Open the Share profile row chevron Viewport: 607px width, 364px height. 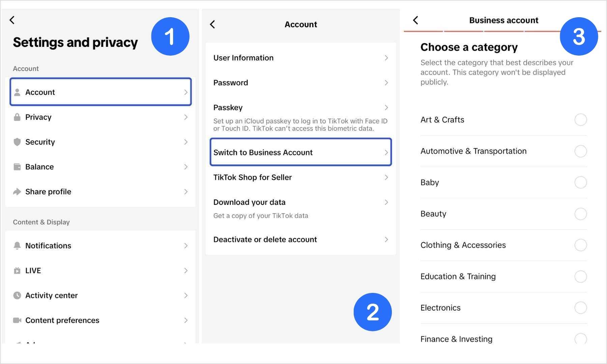tap(186, 192)
